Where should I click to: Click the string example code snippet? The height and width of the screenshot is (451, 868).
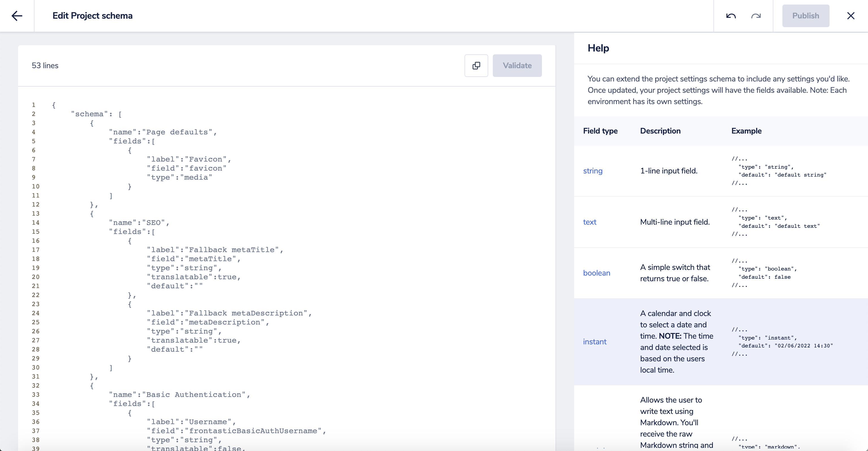pyautogui.click(x=778, y=171)
